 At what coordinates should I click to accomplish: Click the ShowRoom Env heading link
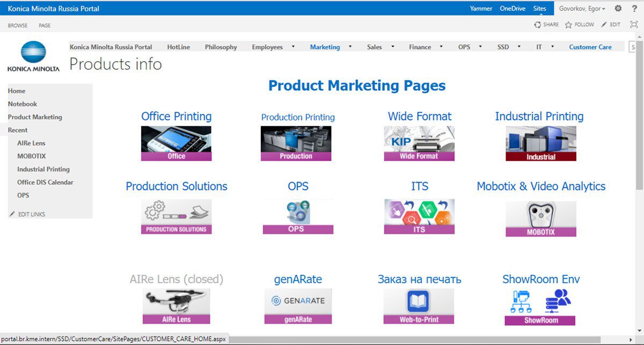541,280
